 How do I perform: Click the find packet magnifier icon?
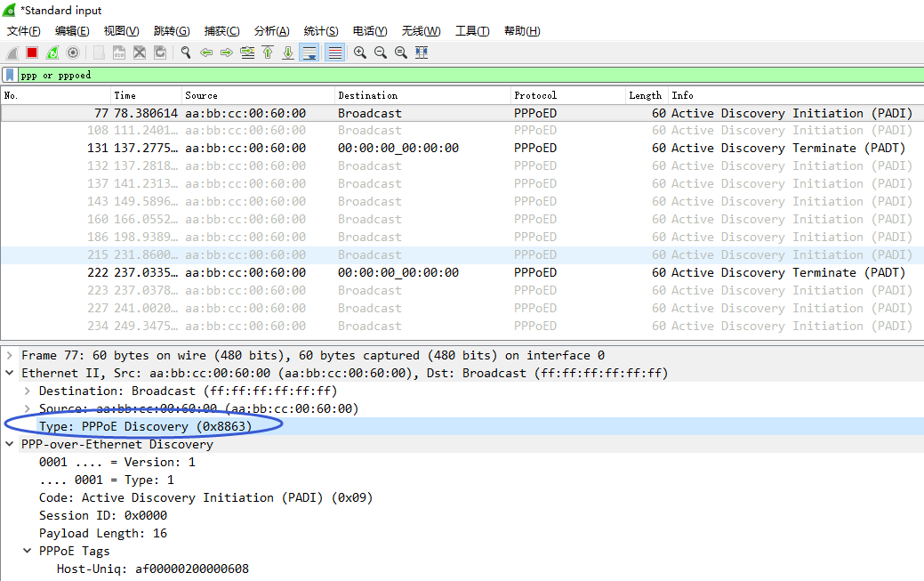tap(186, 52)
